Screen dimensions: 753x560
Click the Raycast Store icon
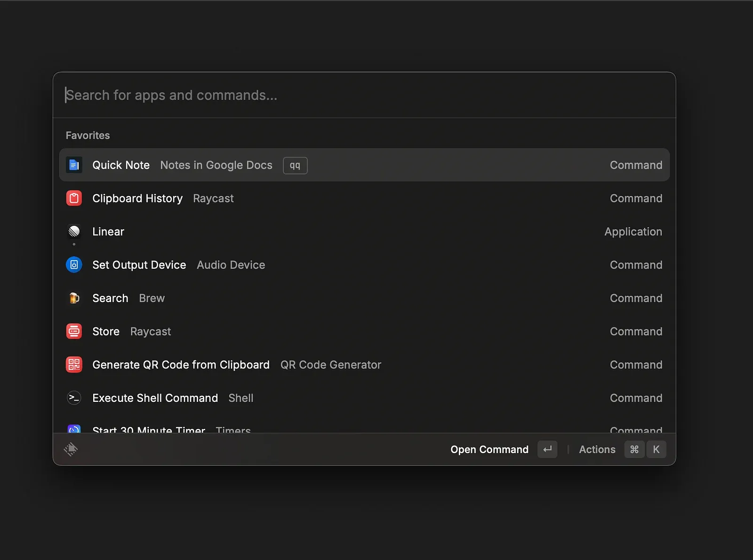[x=74, y=331]
